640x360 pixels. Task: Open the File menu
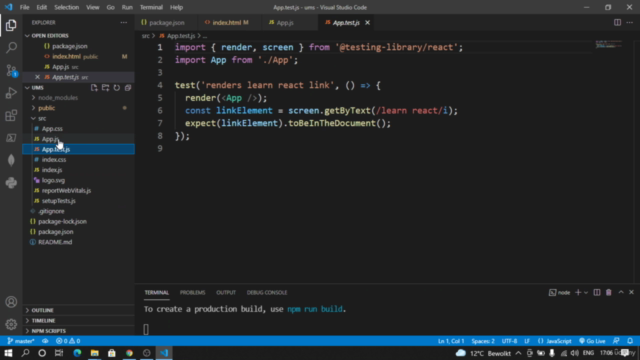24,7
